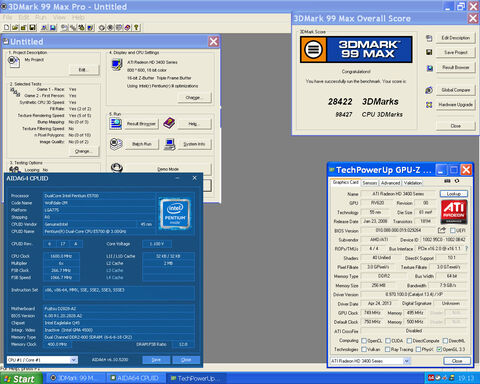Click the Lookup button in GPU-Z
Viewport: 480px width, 384px height.
coord(454,194)
